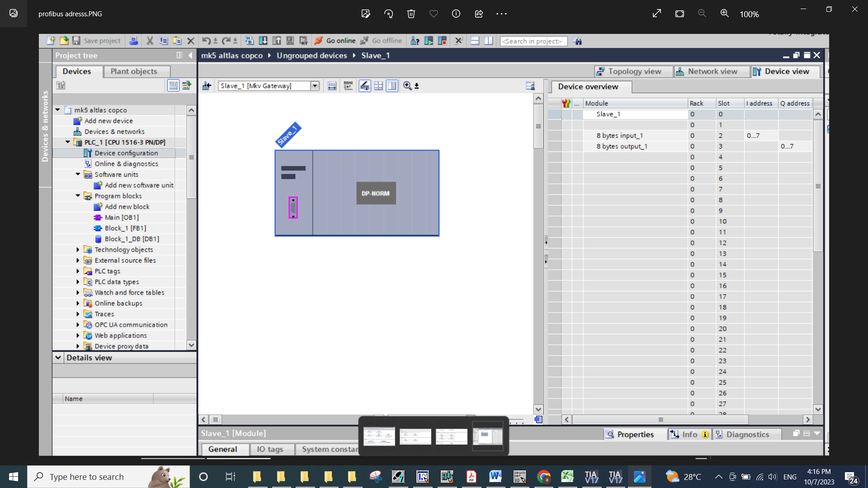
Task: Toggle project tree overview display icon
Action: (x=173, y=85)
